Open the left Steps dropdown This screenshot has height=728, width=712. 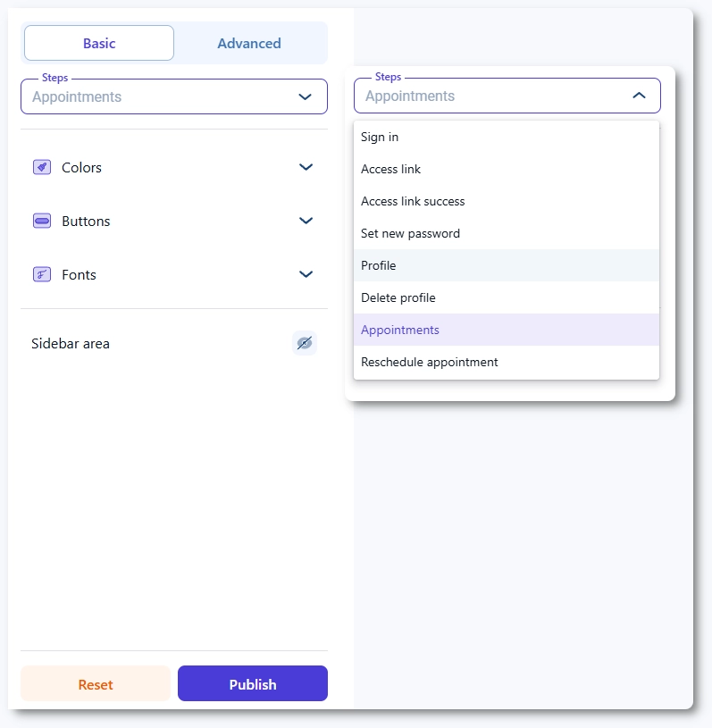coord(174,96)
